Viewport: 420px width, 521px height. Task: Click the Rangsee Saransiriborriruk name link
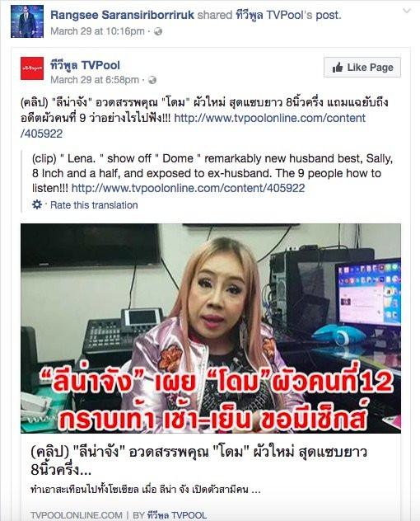(122, 15)
